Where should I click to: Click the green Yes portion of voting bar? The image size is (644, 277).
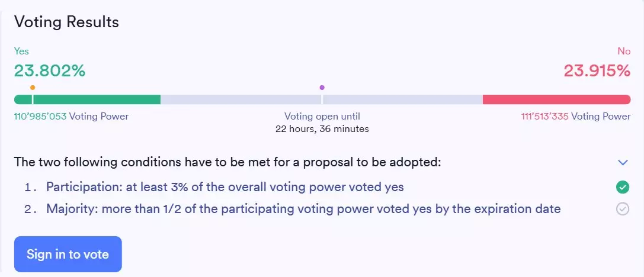[87, 99]
